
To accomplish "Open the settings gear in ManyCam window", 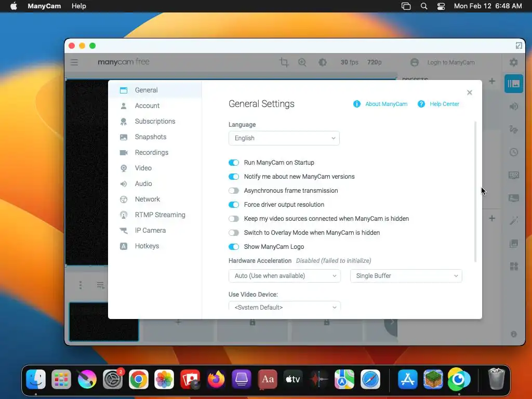I will [514, 62].
